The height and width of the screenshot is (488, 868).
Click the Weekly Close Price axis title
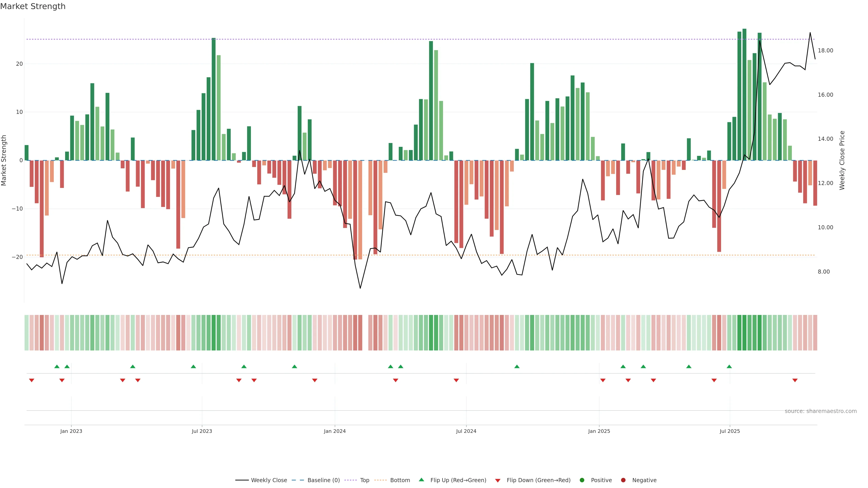(842, 160)
